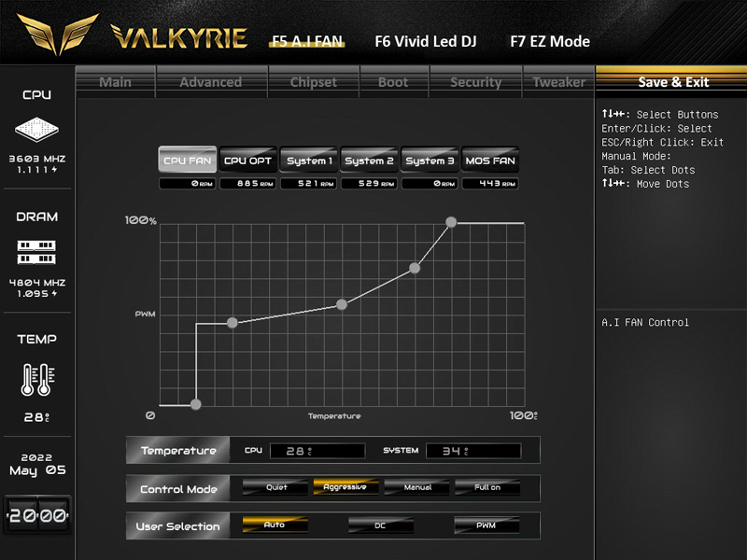Open the Save & Exit tab
The height and width of the screenshot is (560, 747).
(x=673, y=82)
